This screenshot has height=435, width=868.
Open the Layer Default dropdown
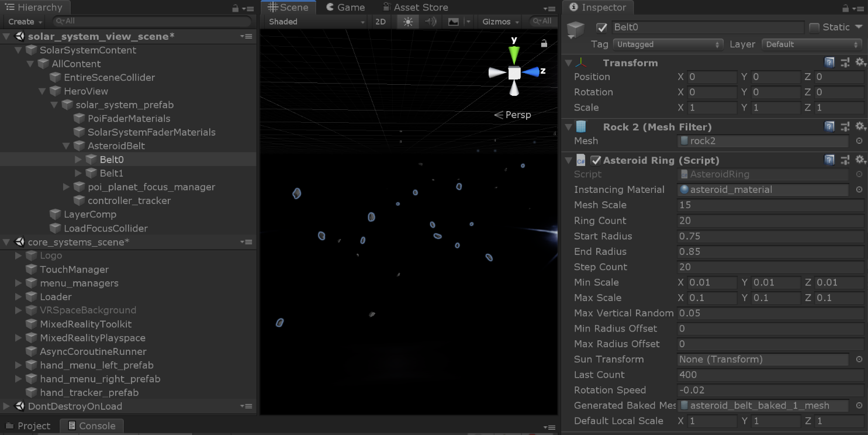click(x=812, y=44)
